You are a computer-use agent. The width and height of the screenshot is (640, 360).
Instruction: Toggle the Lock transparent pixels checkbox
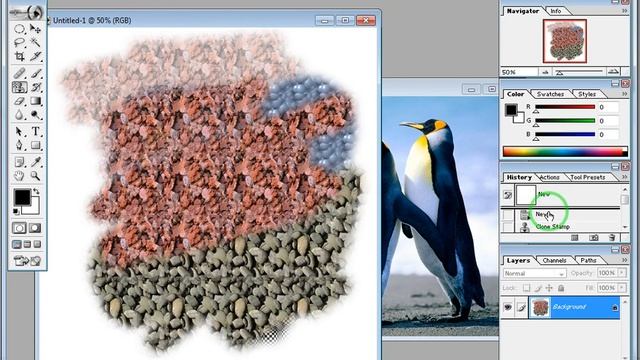527,288
